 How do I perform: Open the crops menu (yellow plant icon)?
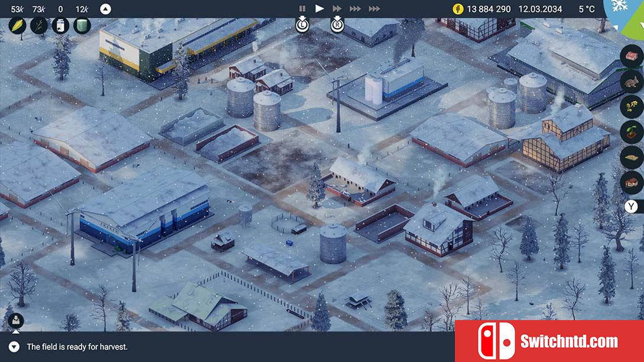[x=632, y=107]
